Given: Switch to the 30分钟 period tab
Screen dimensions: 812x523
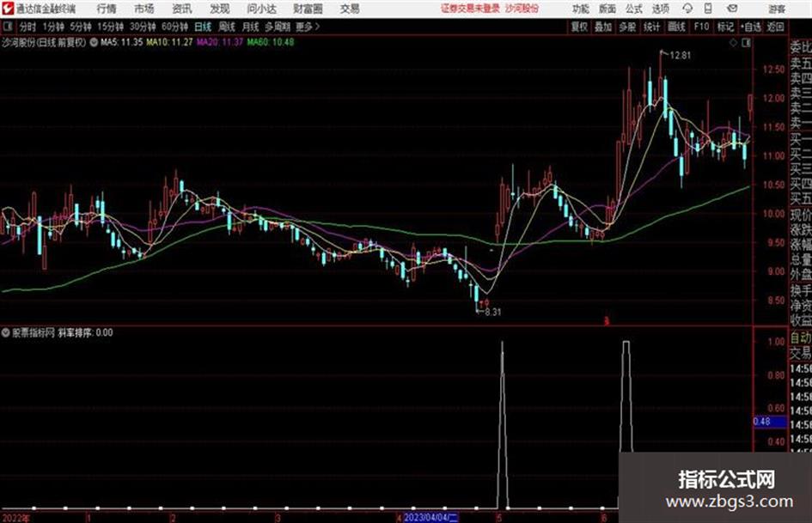Looking at the screenshot, I should (143, 27).
